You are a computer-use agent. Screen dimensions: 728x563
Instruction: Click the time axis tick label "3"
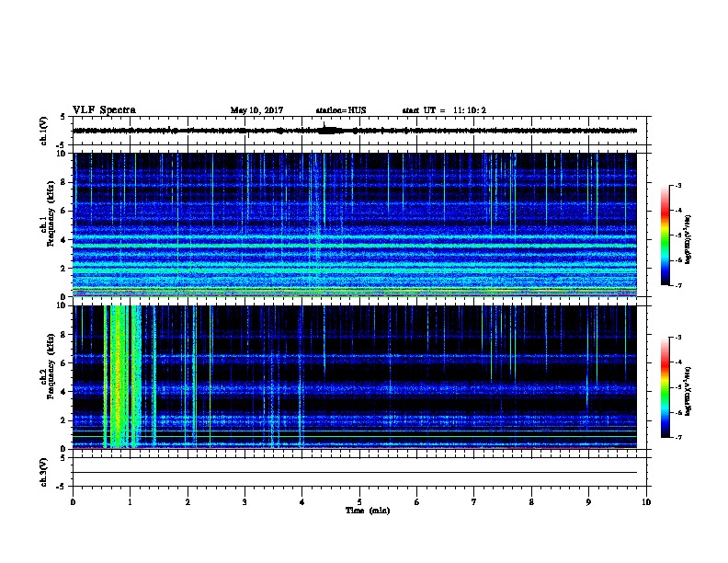tap(245, 501)
